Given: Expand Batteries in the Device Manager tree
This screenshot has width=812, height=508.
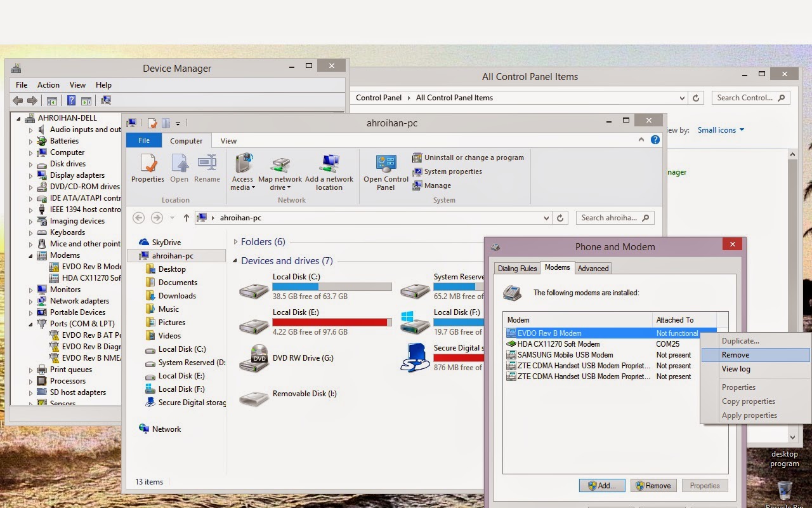Looking at the screenshot, I should coord(30,141).
